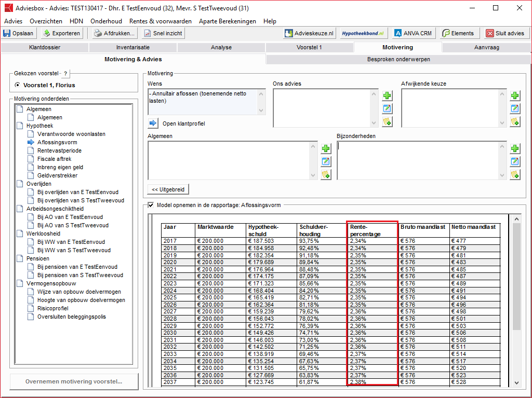Viewport: 532px width, 398px height.
Task: Switch to the Aanvraag tab
Action: [x=486, y=47]
